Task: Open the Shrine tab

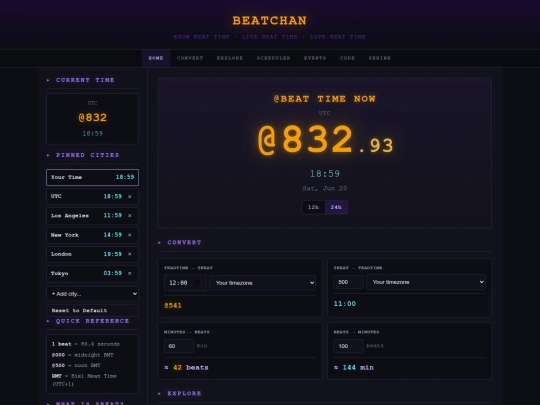Action: pyautogui.click(x=380, y=58)
